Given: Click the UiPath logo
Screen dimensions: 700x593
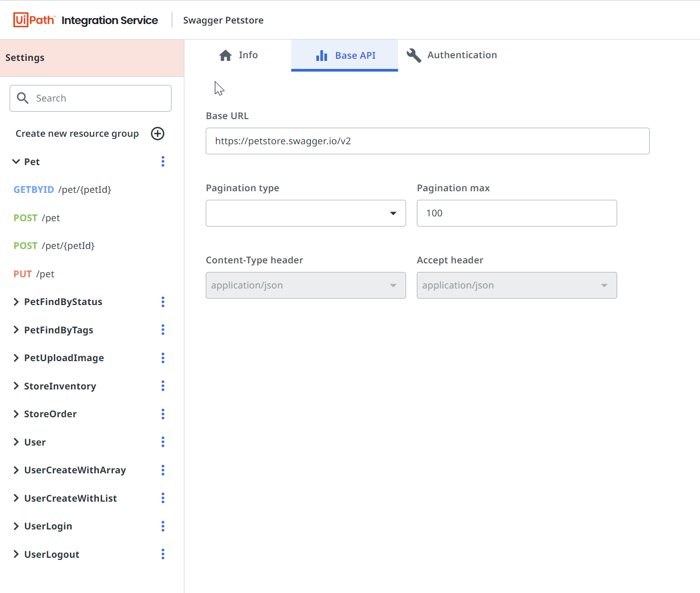Looking at the screenshot, I should coord(34,20).
